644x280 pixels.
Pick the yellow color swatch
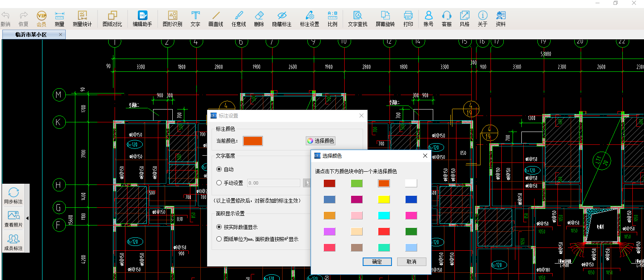[384, 199]
